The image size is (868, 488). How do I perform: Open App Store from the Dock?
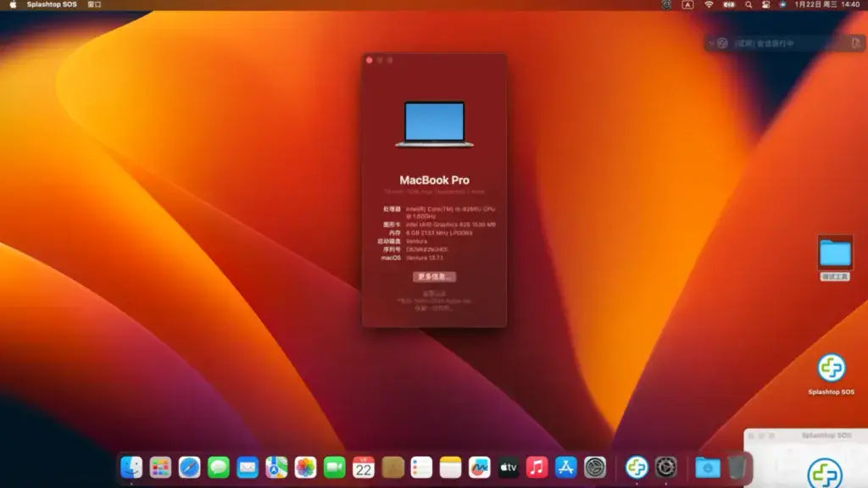point(565,468)
